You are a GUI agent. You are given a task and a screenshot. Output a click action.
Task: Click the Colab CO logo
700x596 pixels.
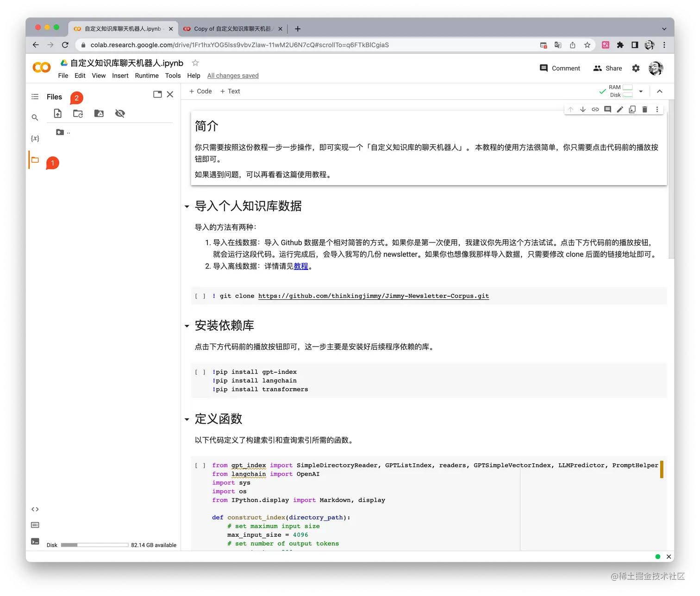tap(42, 68)
